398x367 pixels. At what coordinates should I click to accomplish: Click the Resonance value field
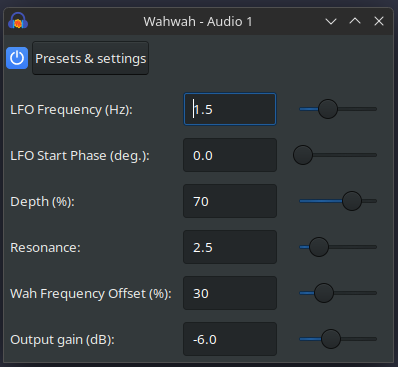click(x=230, y=247)
